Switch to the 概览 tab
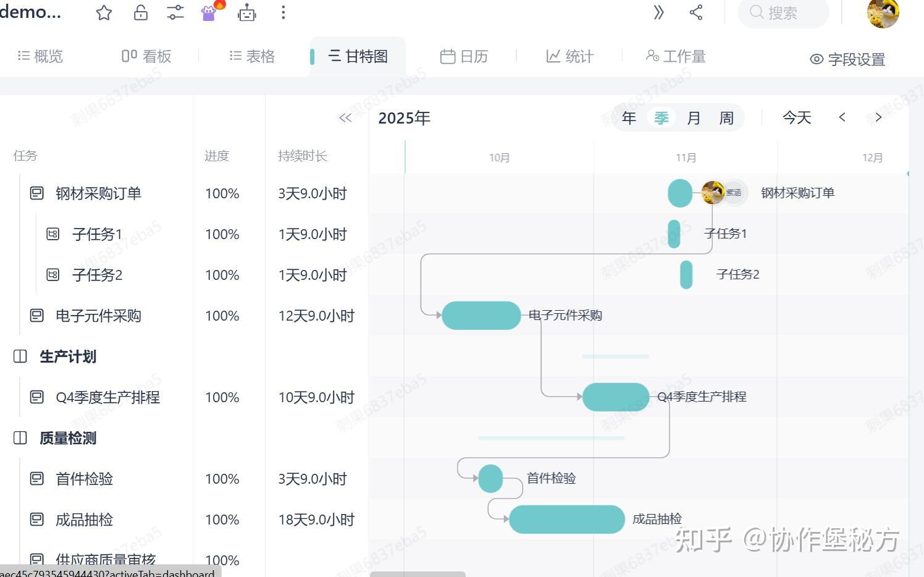The height and width of the screenshot is (577, 924). click(40, 56)
